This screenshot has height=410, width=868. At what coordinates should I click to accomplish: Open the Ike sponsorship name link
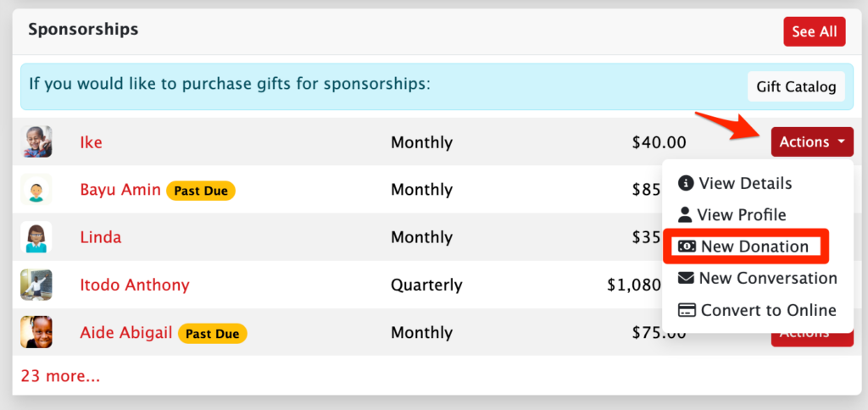click(92, 142)
